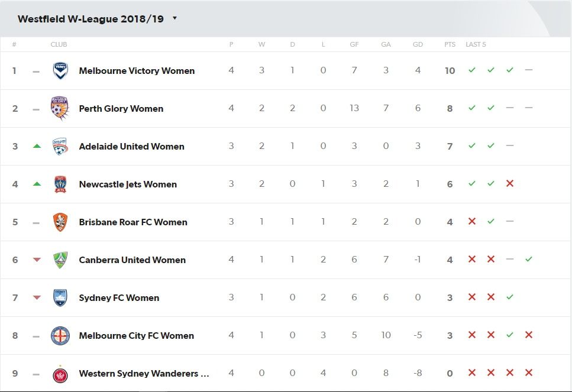
Task: Click Canberra United's red down-arrow position indicator
Action: point(37,260)
